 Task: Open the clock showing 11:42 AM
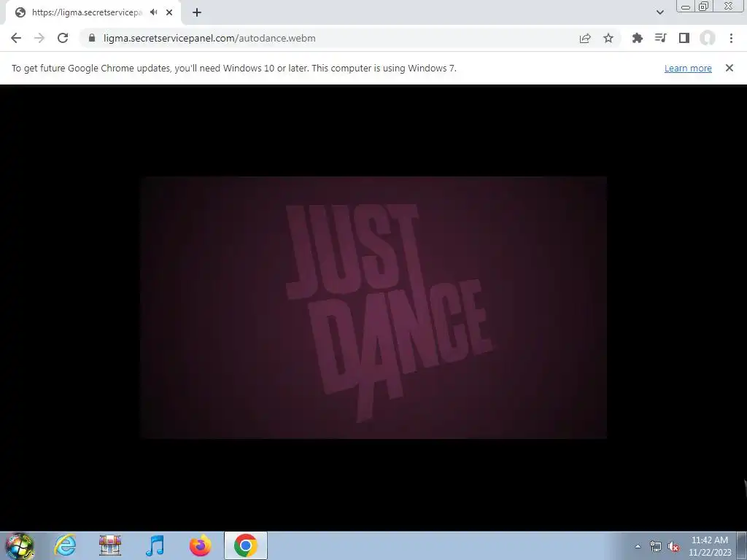710,546
